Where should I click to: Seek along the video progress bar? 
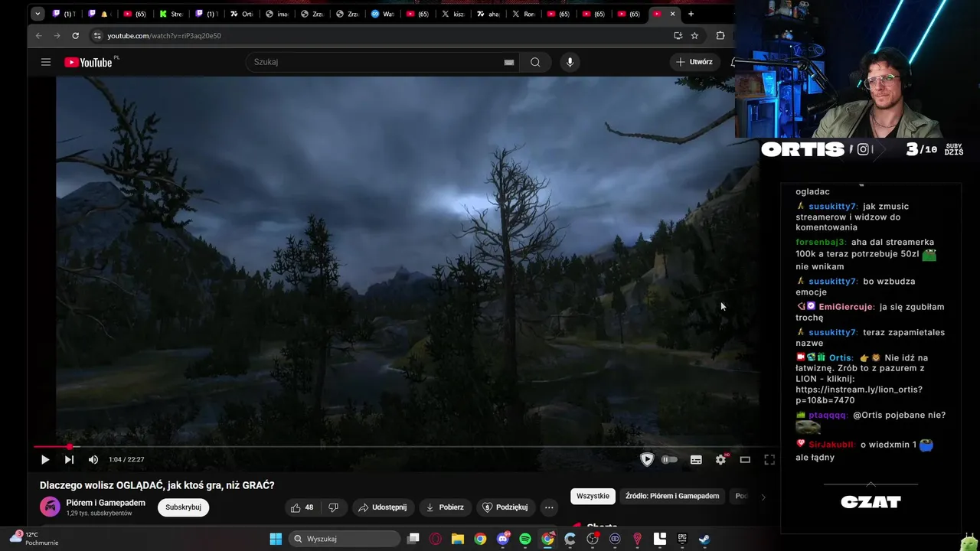coord(406,446)
